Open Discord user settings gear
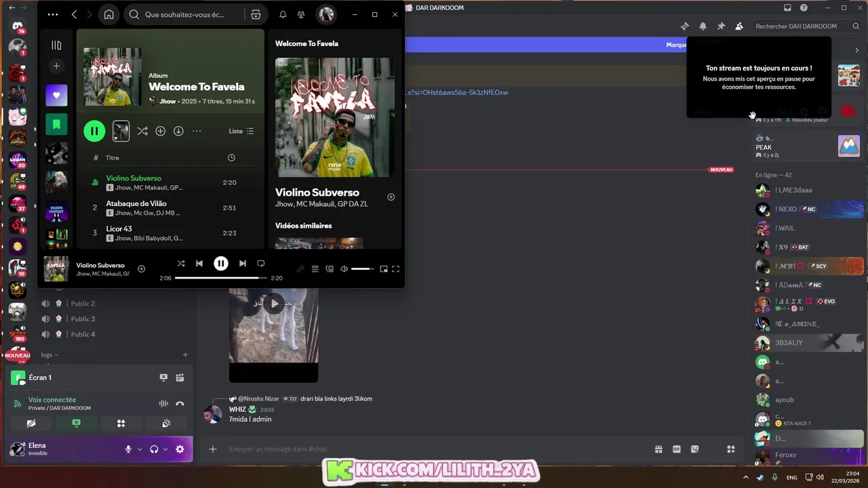This screenshot has width=868, height=488. click(x=180, y=449)
